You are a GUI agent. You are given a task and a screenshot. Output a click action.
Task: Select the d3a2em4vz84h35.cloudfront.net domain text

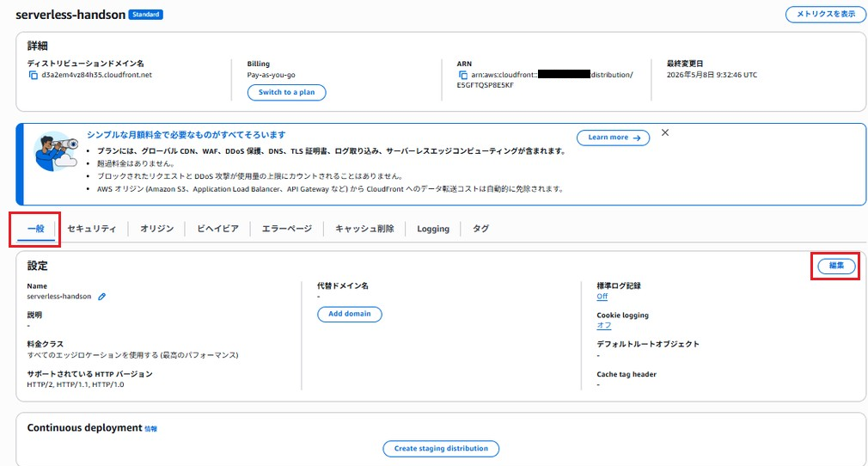click(96, 75)
